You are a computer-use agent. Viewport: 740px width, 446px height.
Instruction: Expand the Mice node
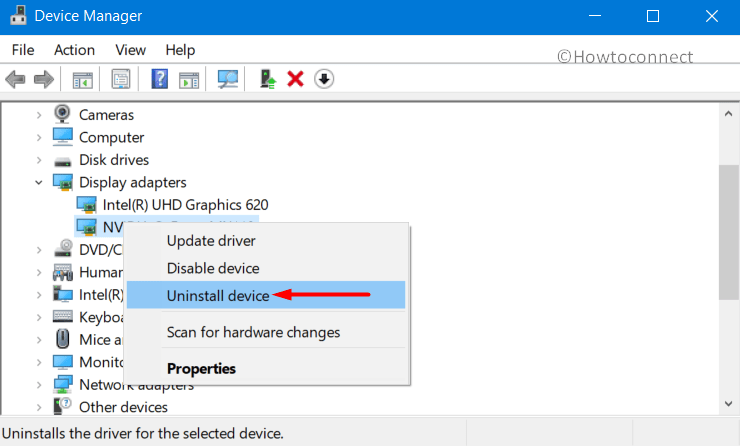click(39, 340)
